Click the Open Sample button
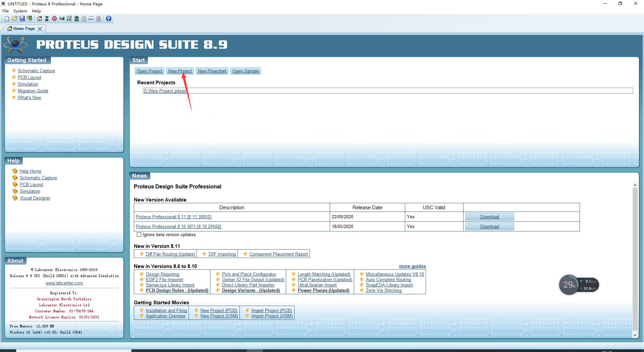The image size is (644, 352). (x=246, y=71)
